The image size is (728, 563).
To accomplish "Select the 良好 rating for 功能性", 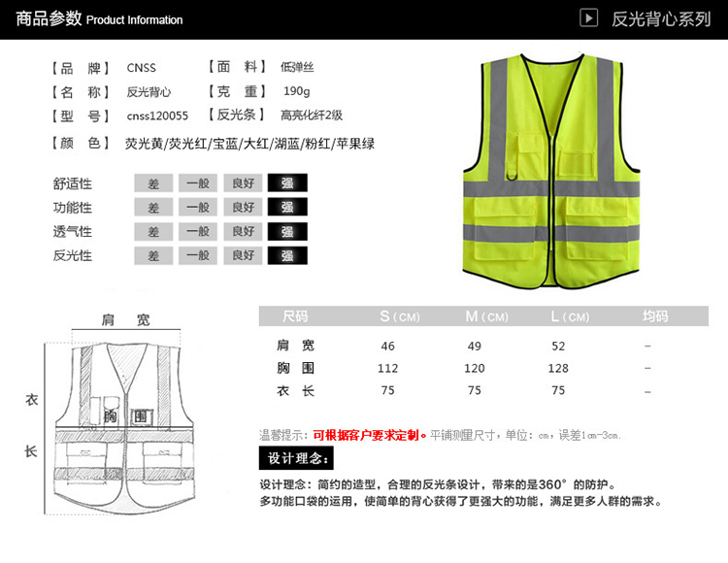I will click(242, 207).
